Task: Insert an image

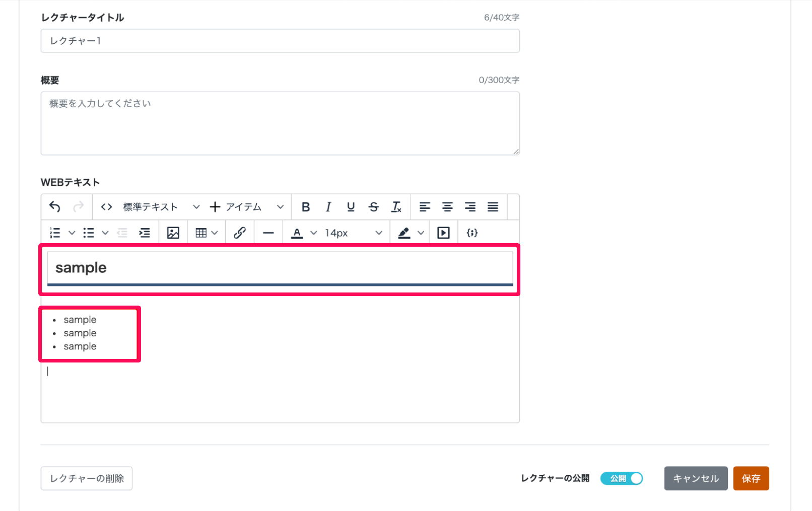Action: click(x=173, y=233)
